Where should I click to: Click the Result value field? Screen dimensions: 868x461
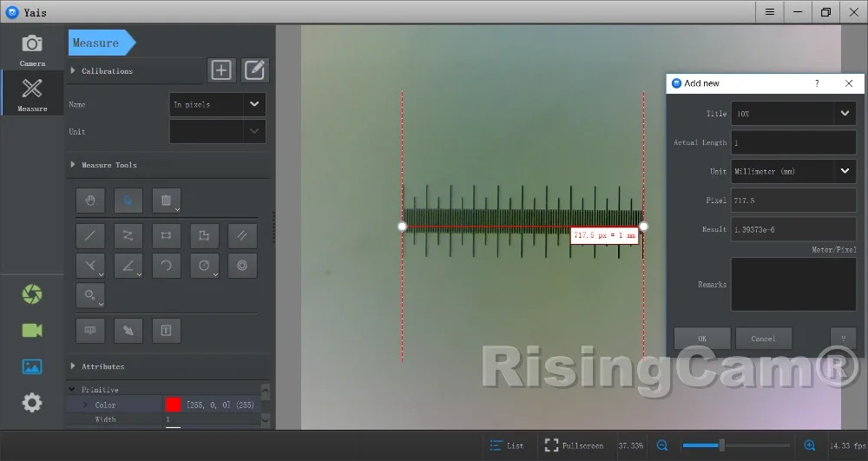point(794,229)
